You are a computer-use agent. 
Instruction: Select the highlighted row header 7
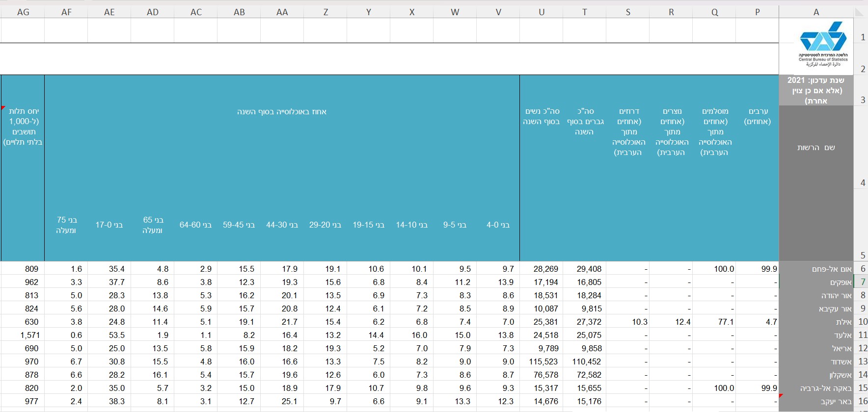pos(862,283)
